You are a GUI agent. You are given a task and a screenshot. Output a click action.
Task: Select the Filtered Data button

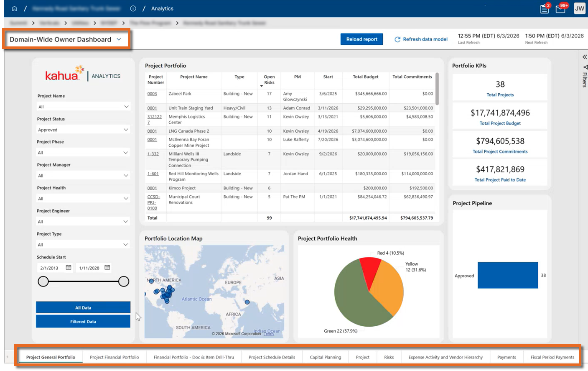click(83, 322)
